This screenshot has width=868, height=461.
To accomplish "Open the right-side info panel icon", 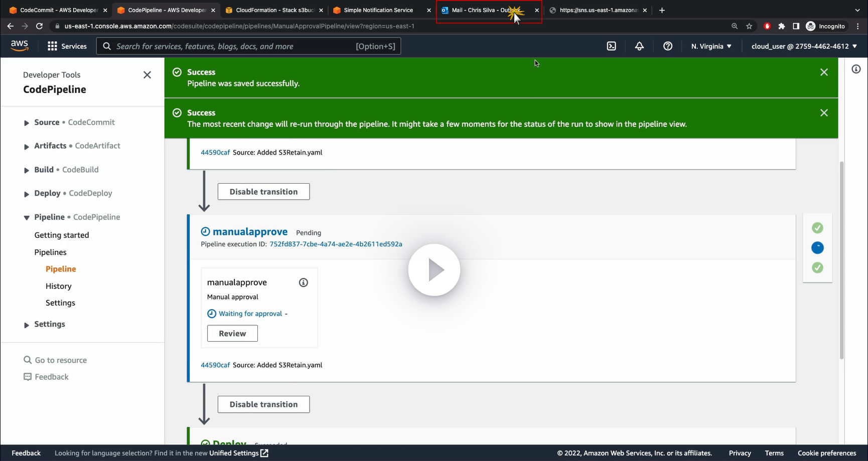I will [x=856, y=69].
